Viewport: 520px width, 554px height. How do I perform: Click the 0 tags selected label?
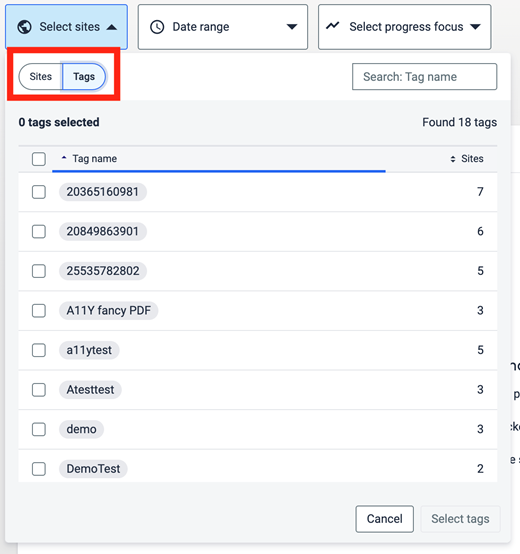pos(59,122)
